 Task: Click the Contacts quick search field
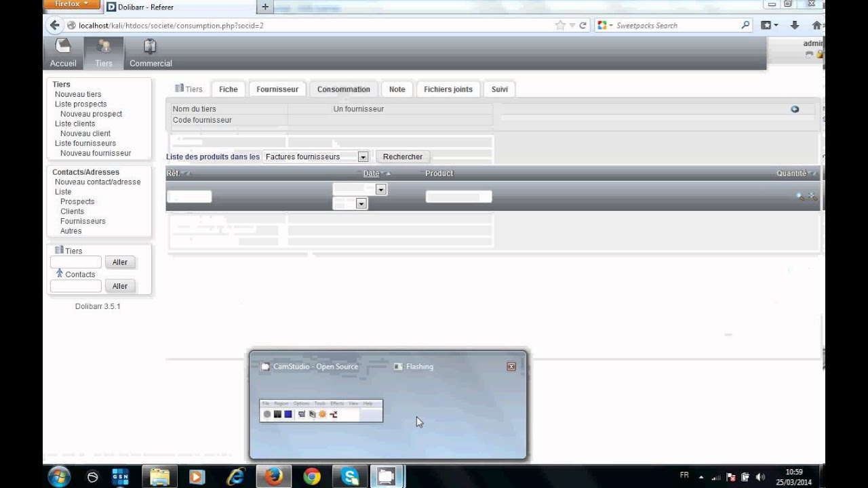point(76,286)
